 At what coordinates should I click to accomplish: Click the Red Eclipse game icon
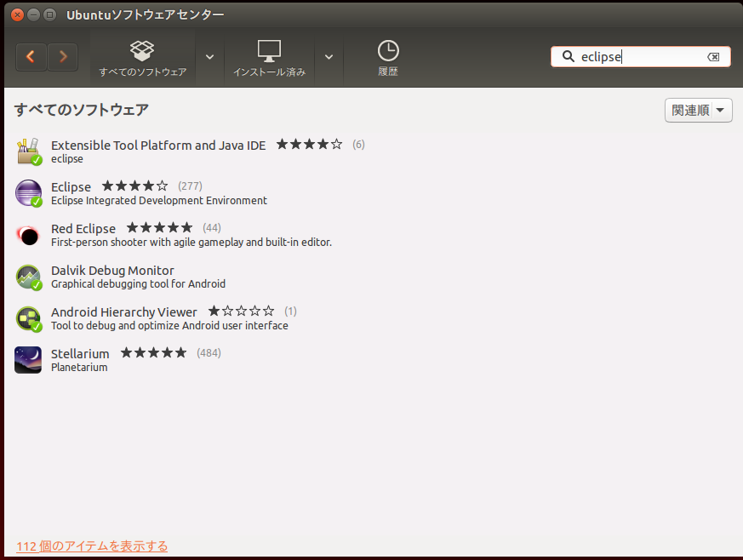[x=29, y=235]
